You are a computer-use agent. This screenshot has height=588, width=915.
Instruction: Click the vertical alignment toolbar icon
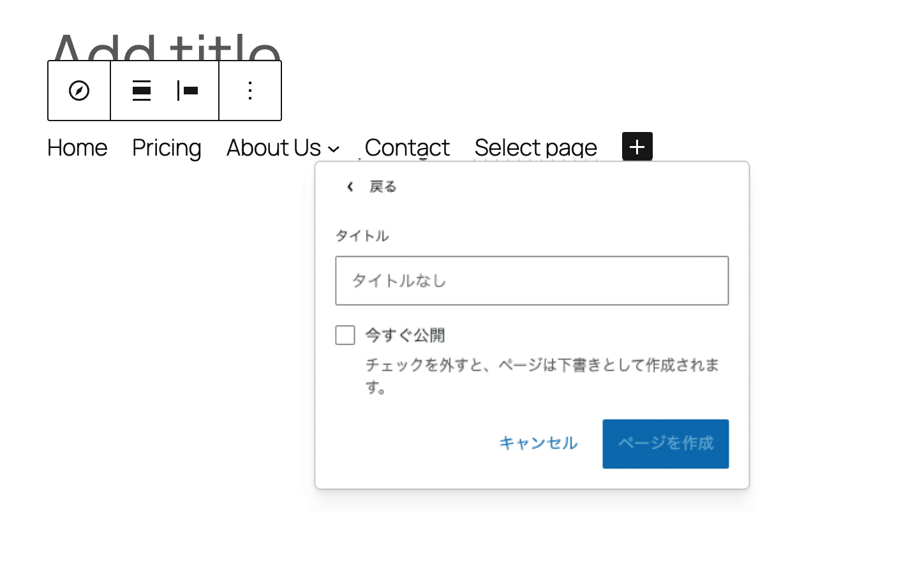tap(141, 91)
